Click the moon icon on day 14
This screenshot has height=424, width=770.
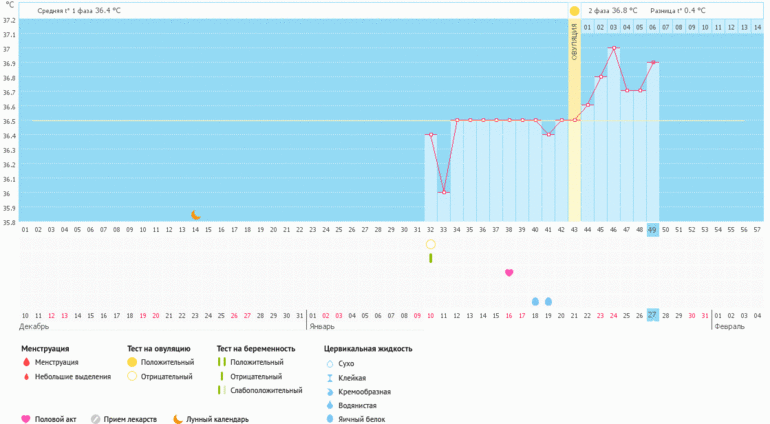tap(196, 215)
